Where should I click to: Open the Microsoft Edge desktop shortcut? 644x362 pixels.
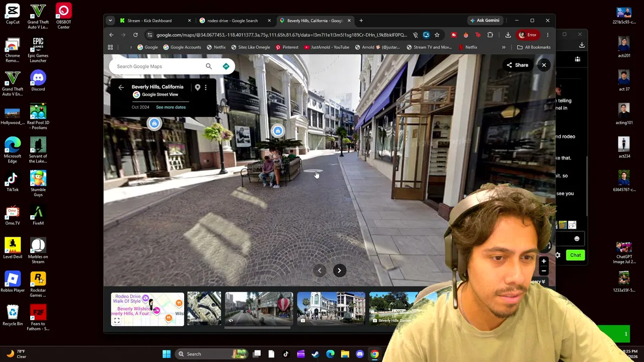click(x=13, y=150)
